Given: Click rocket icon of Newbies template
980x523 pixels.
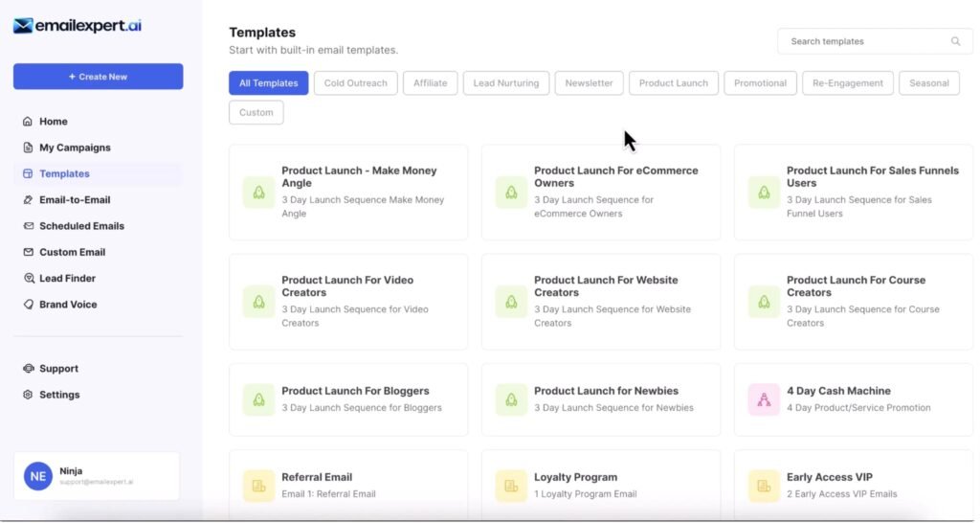Looking at the screenshot, I should point(511,399).
